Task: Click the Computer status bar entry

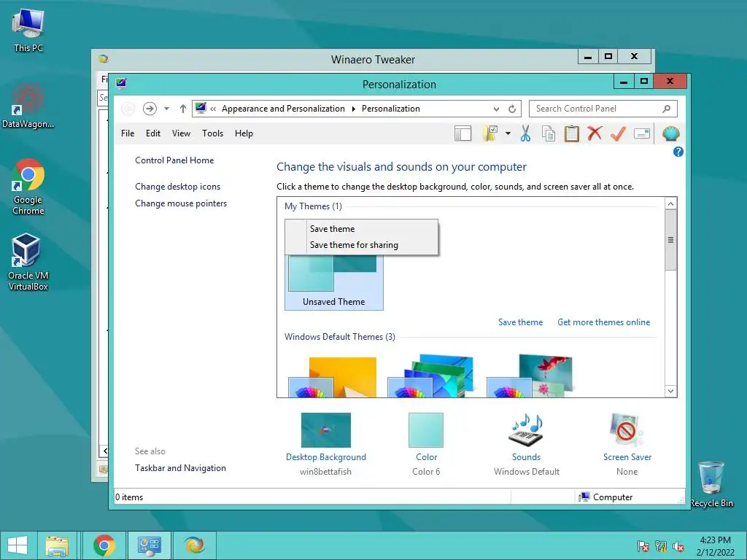Action: coord(606,497)
